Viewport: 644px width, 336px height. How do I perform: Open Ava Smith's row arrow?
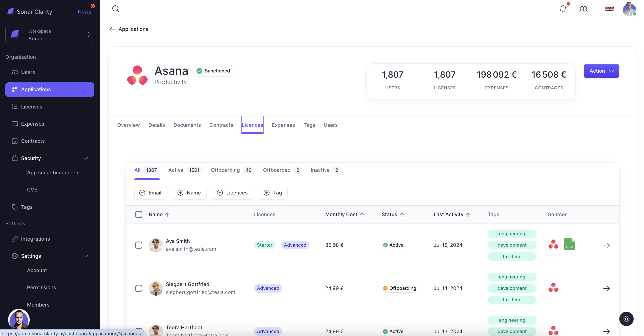point(606,245)
